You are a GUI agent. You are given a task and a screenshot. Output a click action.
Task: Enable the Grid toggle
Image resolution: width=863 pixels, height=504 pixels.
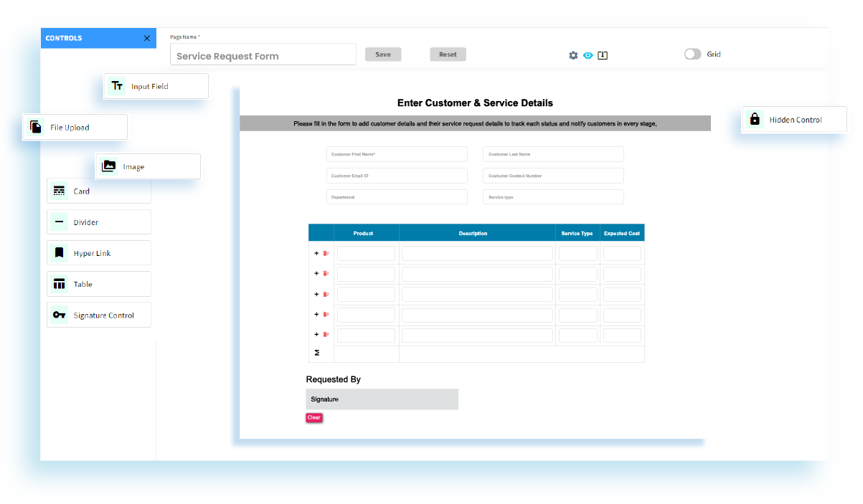pyautogui.click(x=693, y=54)
